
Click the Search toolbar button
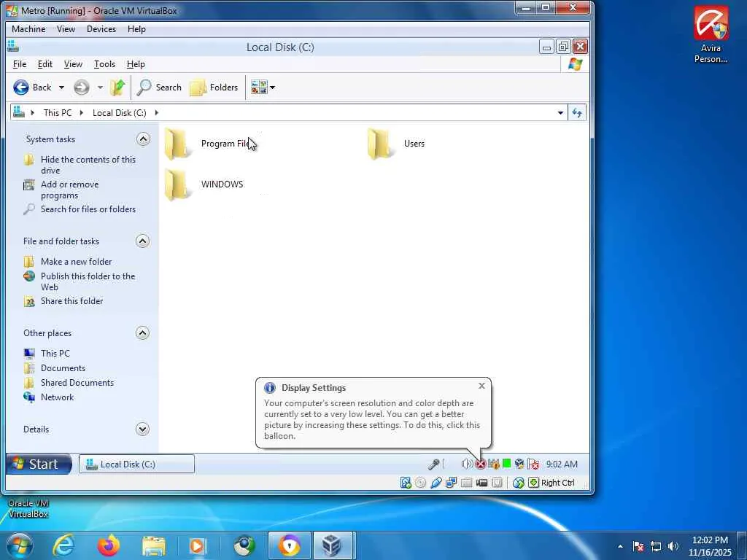159,87
